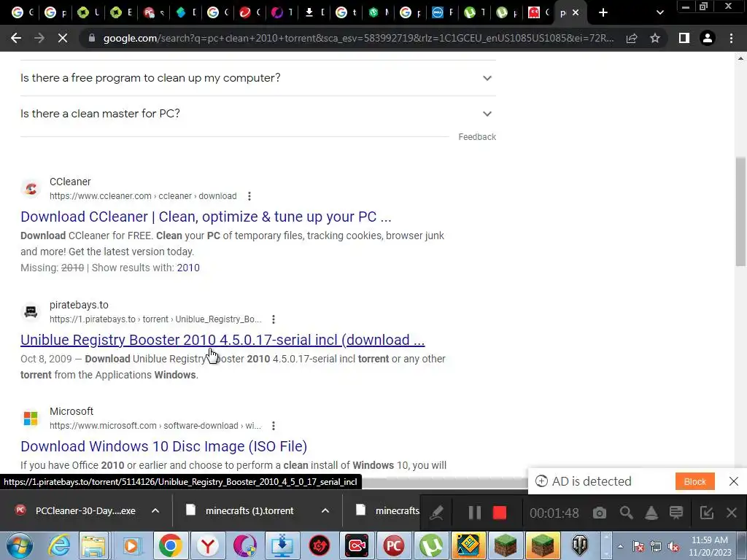Click the address bar URL
The width and height of the screenshot is (747, 560).
[358, 38]
